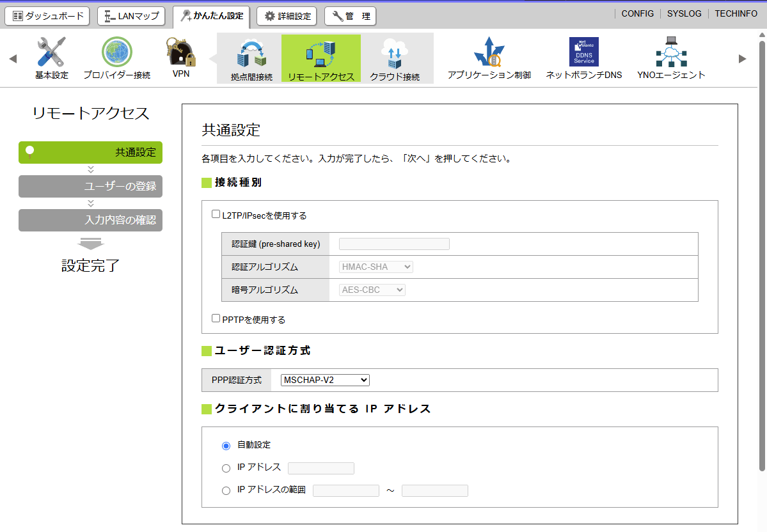767x532 pixels.
Task: Open the CONFIG link
Action: click(637, 13)
